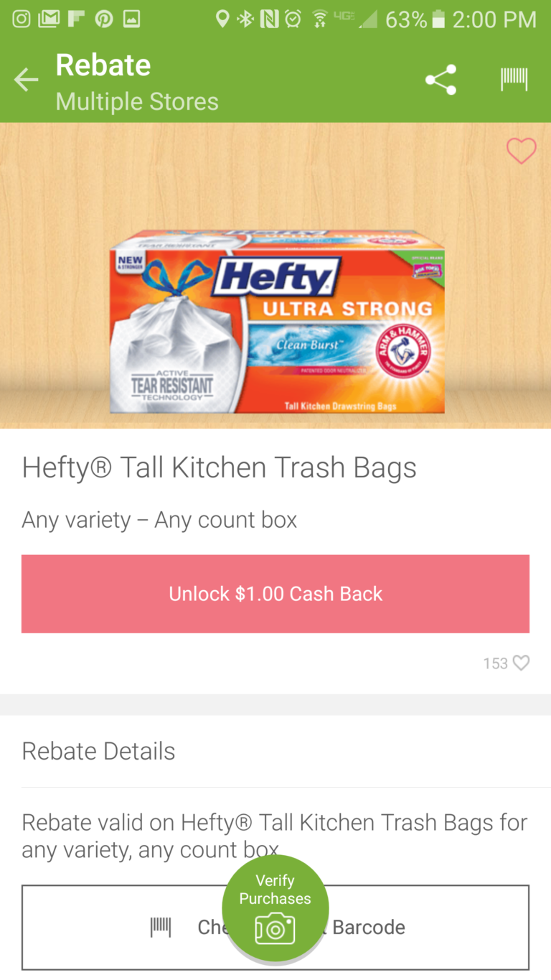Tap the Gmail notification icon in status bar

point(49,19)
